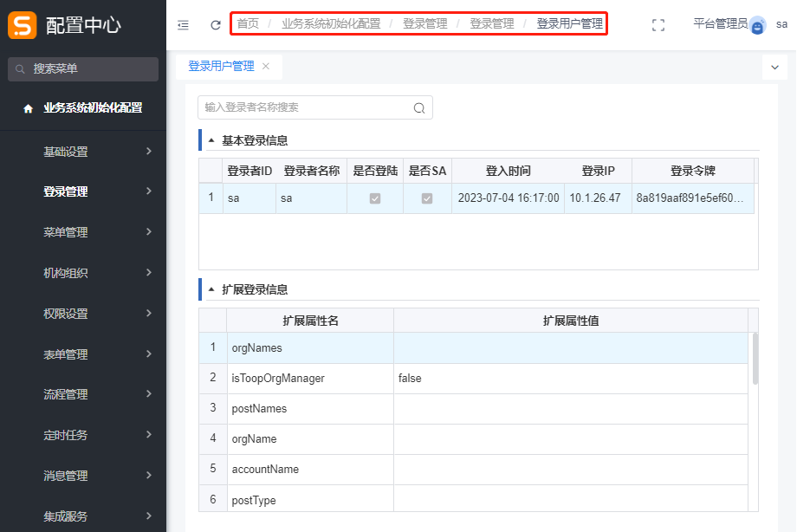Click the home icon beside 业务系统初始化配置
Viewport: 797px width, 532px height.
(x=28, y=109)
